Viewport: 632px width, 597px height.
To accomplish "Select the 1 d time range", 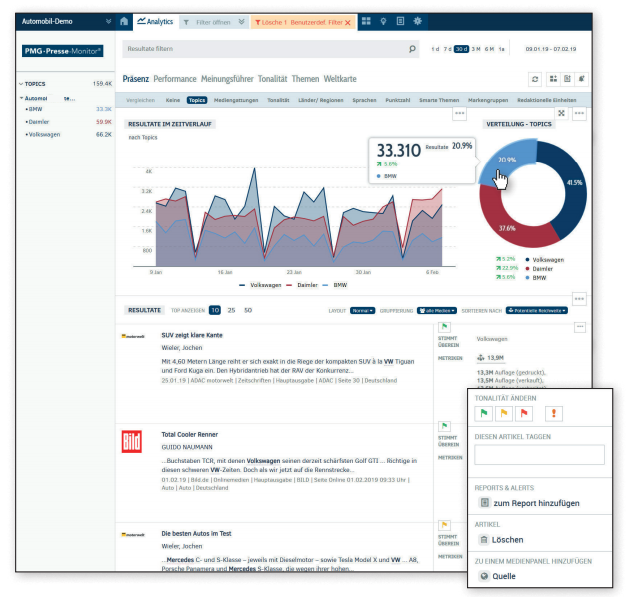I will point(435,49).
